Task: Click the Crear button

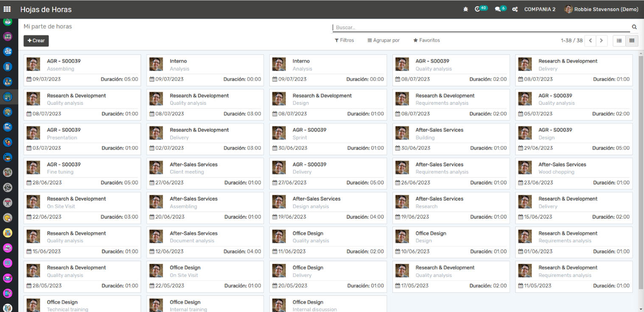Action: coord(36,41)
